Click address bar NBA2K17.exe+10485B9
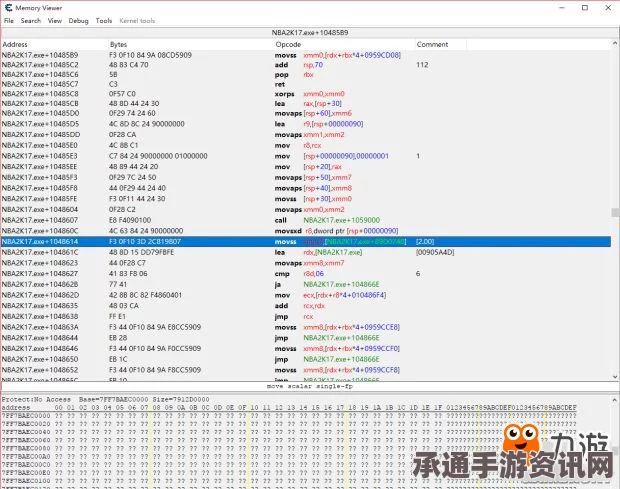The width and height of the screenshot is (620, 489). point(310,32)
